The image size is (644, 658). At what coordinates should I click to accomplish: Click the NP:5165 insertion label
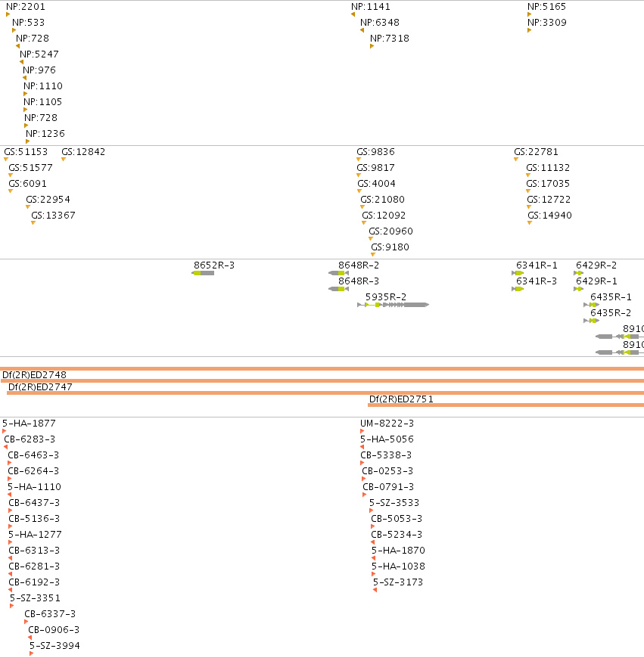pyautogui.click(x=547, y=7)
